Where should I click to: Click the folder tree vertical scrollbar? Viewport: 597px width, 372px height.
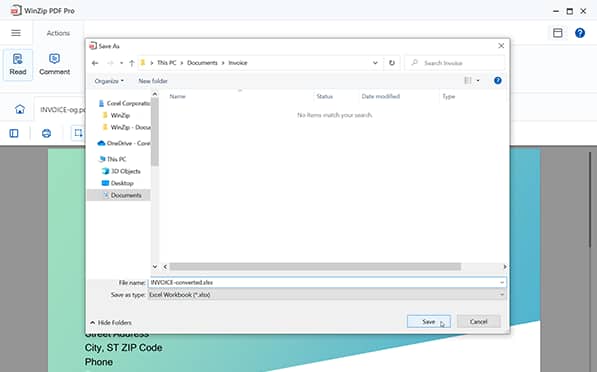click(x=155, y=132)
